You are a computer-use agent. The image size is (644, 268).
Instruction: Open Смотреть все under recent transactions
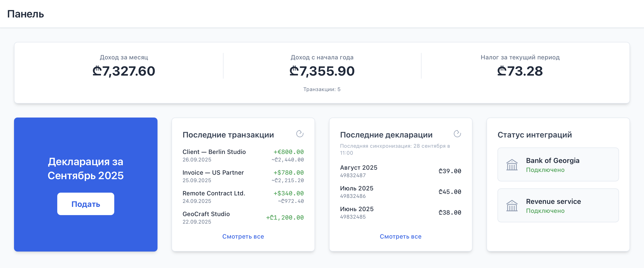pos(243,236)
